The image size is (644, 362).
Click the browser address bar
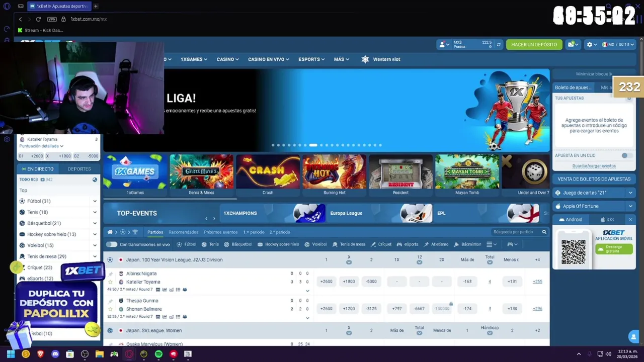coord(89,19)
